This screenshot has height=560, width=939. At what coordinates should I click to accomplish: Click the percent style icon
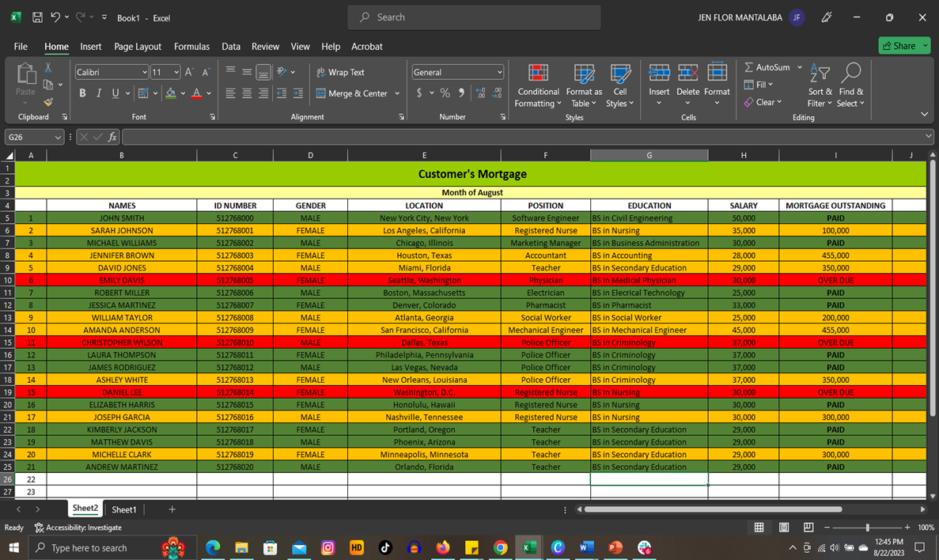(445, 93)
